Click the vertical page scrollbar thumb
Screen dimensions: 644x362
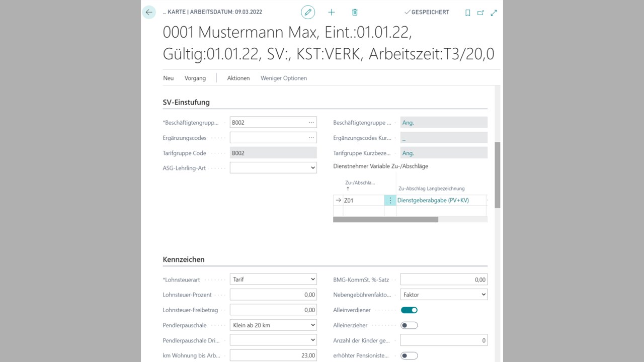coord(498,175)
